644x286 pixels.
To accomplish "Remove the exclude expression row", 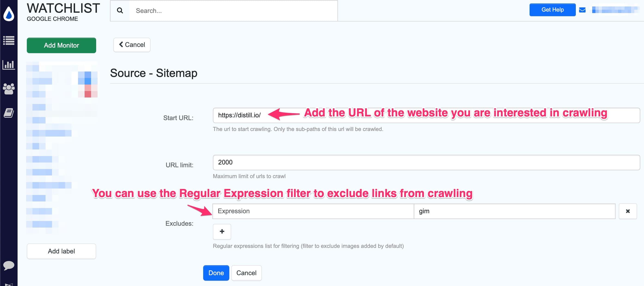I will tap(628, 211).
